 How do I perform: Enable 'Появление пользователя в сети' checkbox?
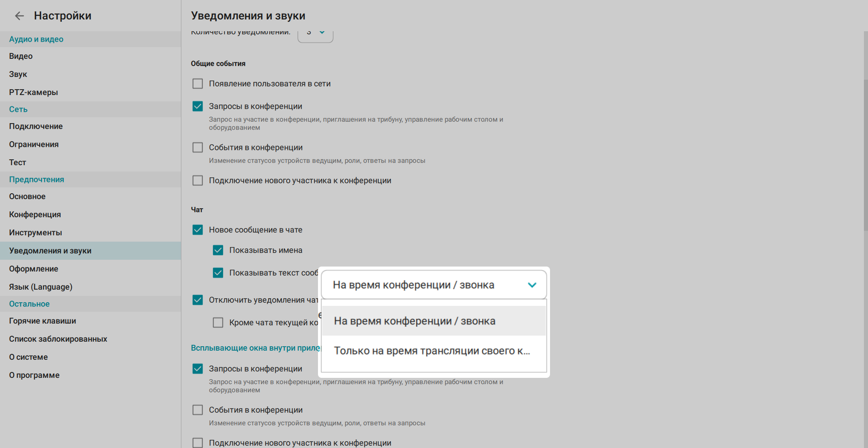[198, 84]
